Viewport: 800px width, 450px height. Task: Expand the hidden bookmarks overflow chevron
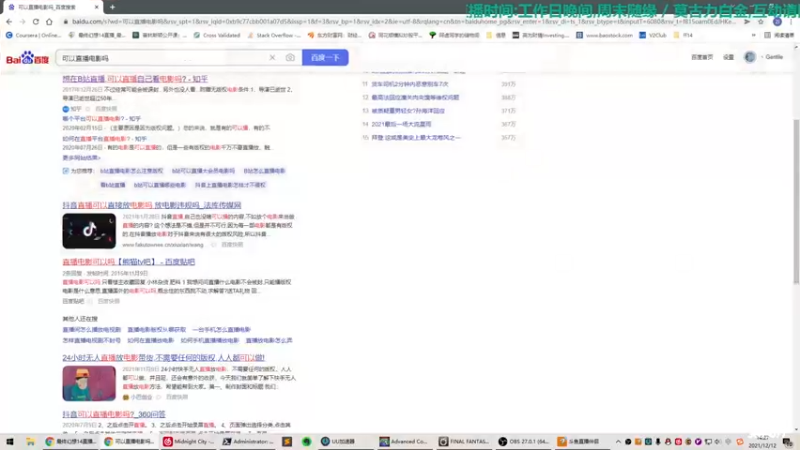[x=754, y=35]
